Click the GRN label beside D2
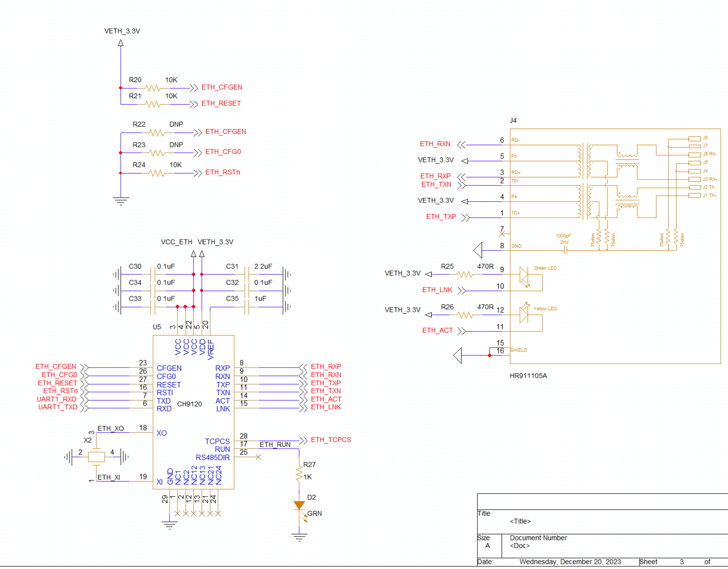Viewport: 728px width, 569px height. tap(314, 513)
